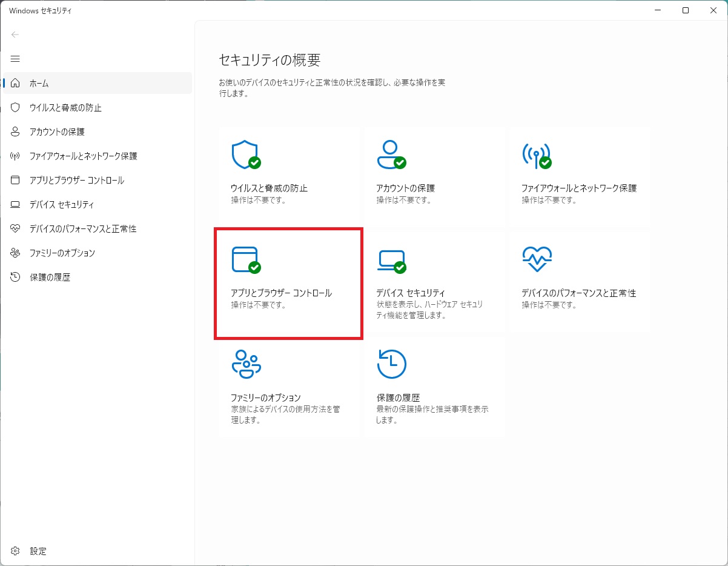
Task: Click the window icon beside アプリとブラウザー コントロール in sidebar
Action: point(16,180)
